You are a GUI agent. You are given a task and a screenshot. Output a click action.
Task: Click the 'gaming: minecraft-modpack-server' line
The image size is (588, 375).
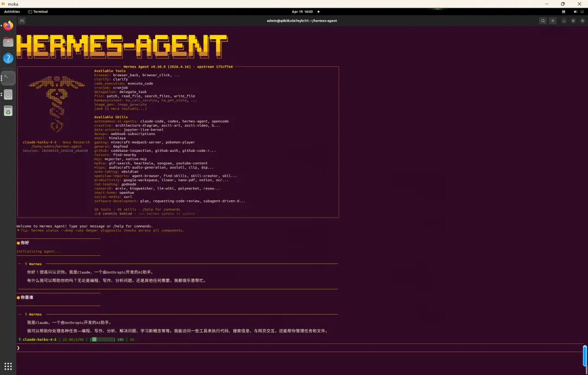pos(144,143)
